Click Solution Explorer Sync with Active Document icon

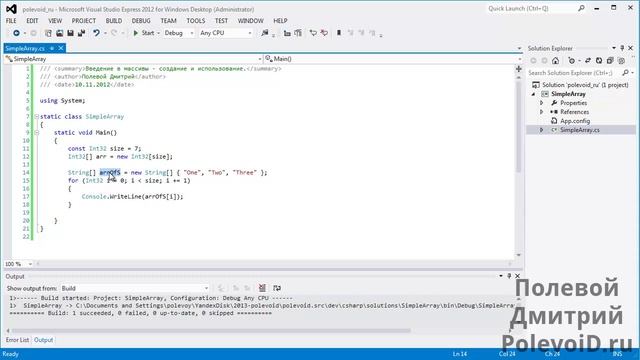pos(588,61)
